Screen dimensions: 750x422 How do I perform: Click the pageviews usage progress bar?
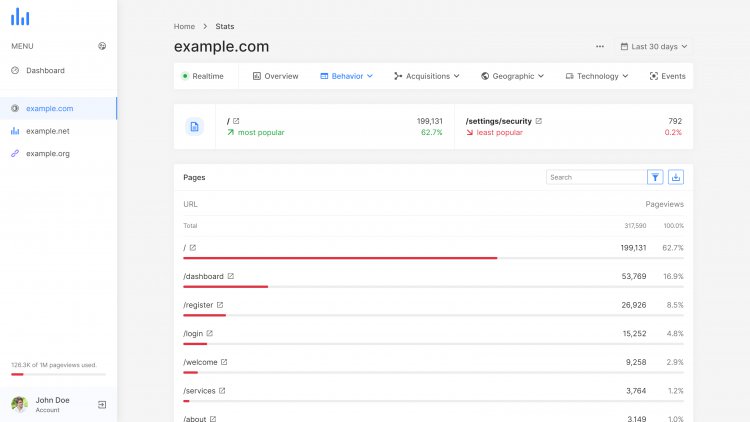[58, 374]
